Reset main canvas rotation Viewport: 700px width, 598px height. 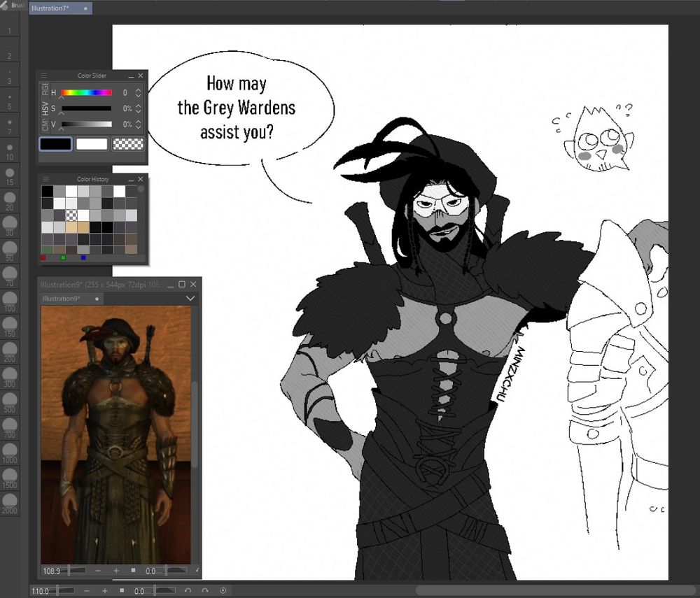click(x=223, y=591)
